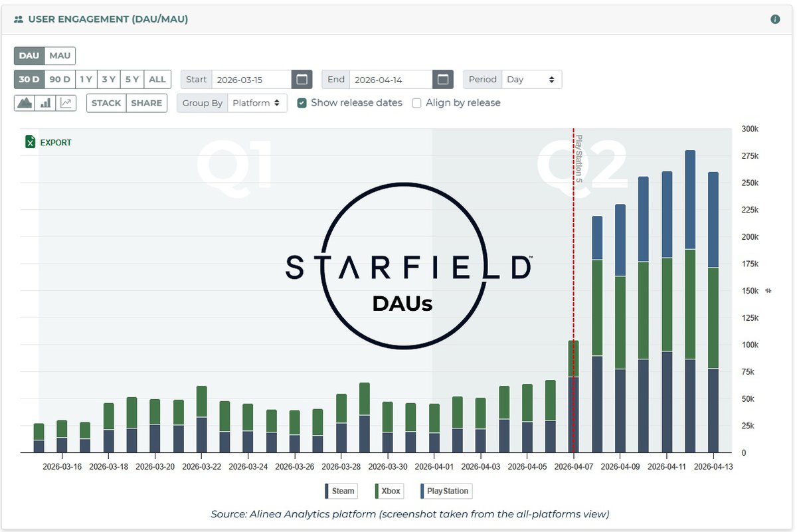Image resolution: width=797 pixels, height=532 pixels.
Task: Click the Start date input field
Action: pyautogui.click(x=251, y=80)
